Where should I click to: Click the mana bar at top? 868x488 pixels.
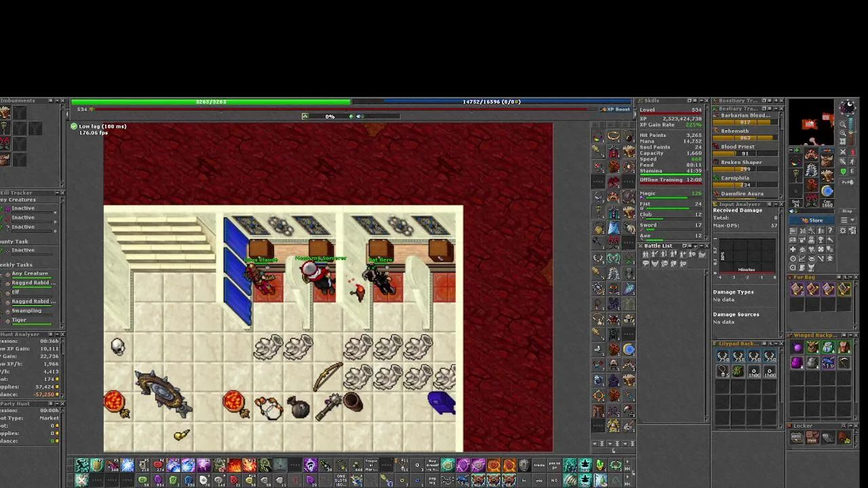coord(492,102)
